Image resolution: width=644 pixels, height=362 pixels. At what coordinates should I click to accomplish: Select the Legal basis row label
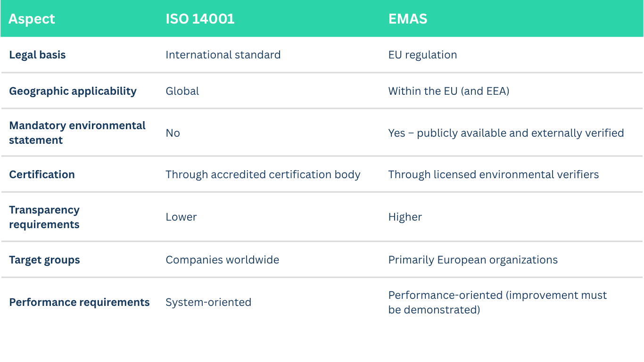click(37, 55)
